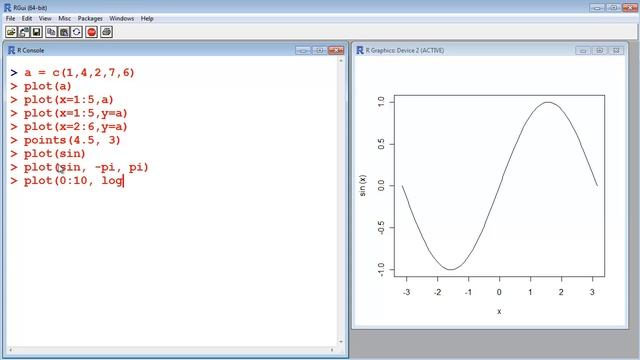Screen dimensions: 640x360
Task: Click the R Console vertical scrollbar down arrow
Action: 341,342
